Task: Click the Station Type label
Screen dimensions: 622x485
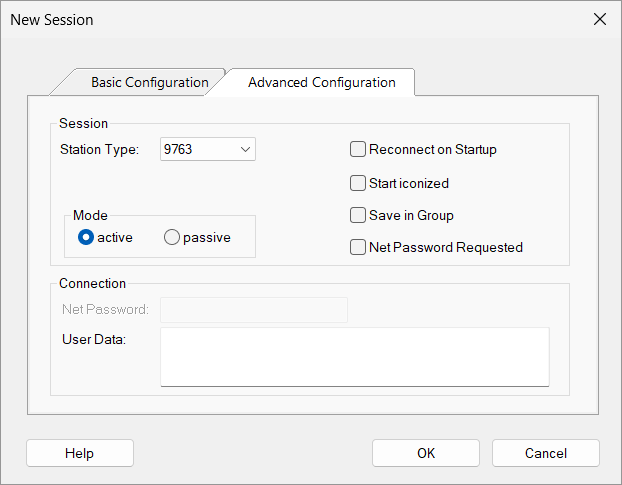Action: pos(100,150)
